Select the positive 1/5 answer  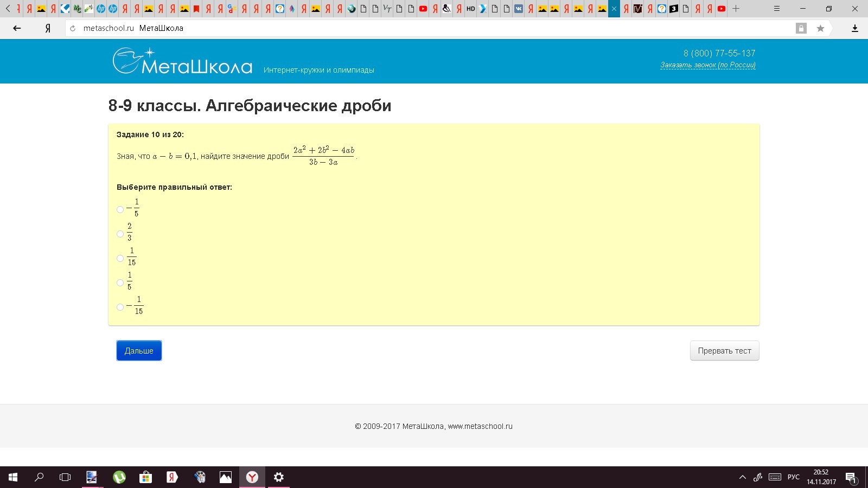pos(120,282)
